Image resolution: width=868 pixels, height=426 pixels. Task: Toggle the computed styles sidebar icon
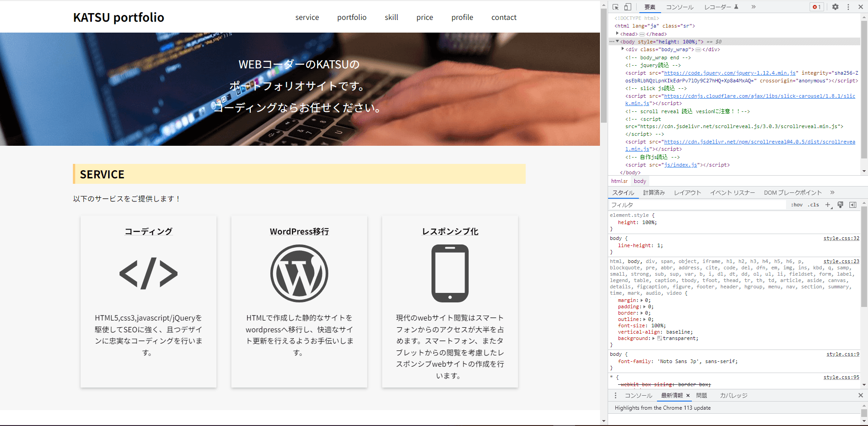[x=853, y=205]
